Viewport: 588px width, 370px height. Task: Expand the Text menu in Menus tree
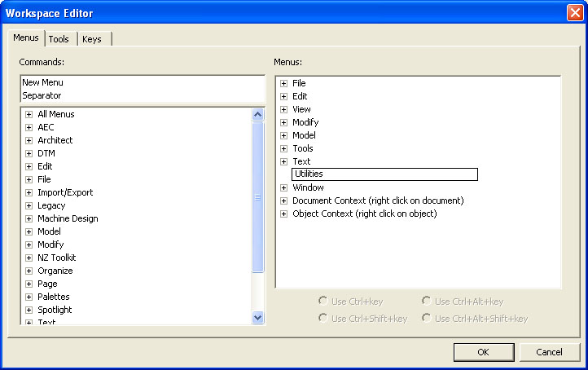284,161
